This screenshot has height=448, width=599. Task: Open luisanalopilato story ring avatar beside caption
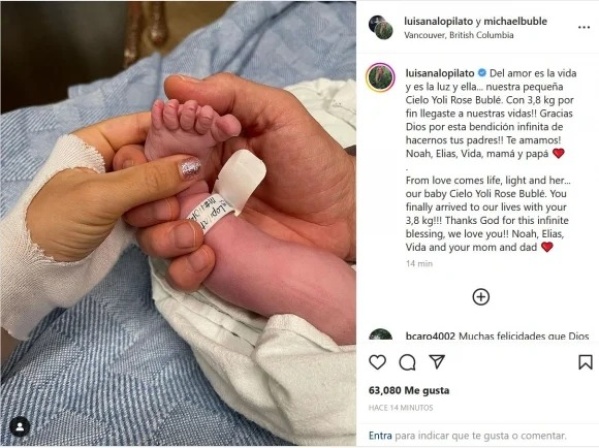[x=381, y=78]
